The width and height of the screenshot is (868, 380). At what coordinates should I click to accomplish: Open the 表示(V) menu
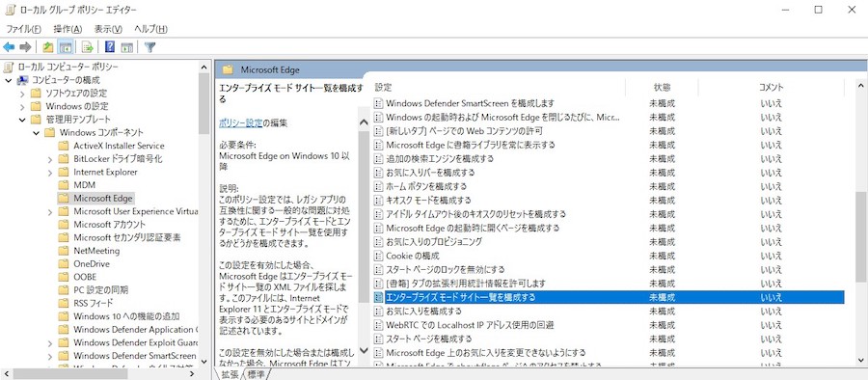point(108,29)
